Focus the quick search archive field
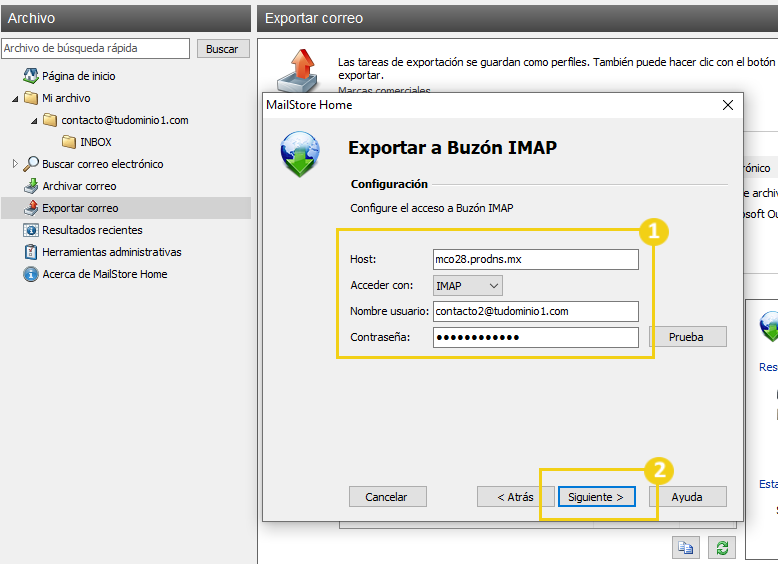 [95, 49]
